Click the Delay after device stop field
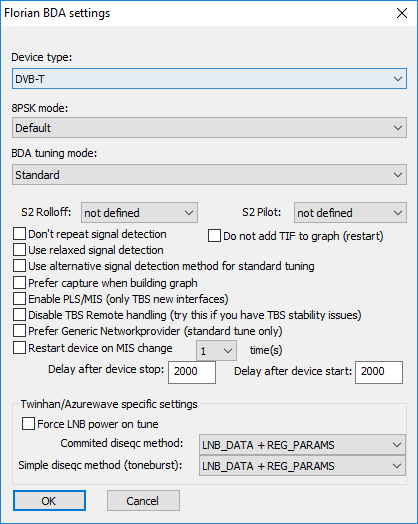418x524 pixels. click(x=192, y=372)
